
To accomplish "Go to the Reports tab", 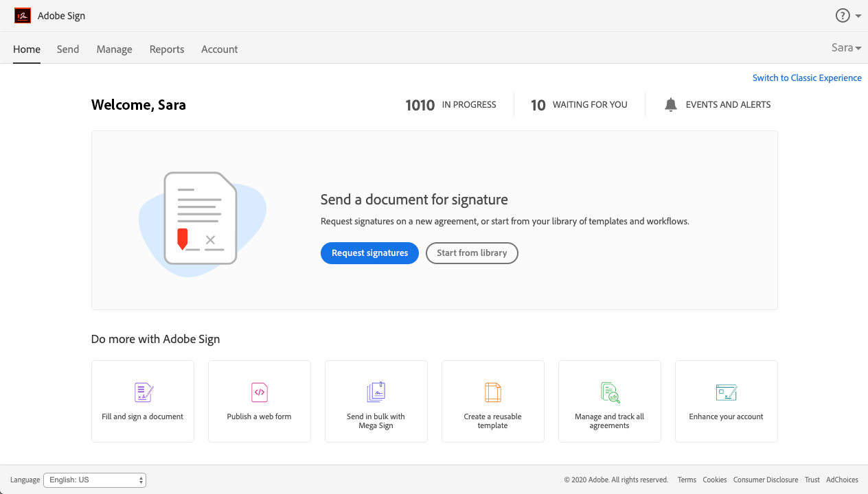I will click(x=167, y=49).
